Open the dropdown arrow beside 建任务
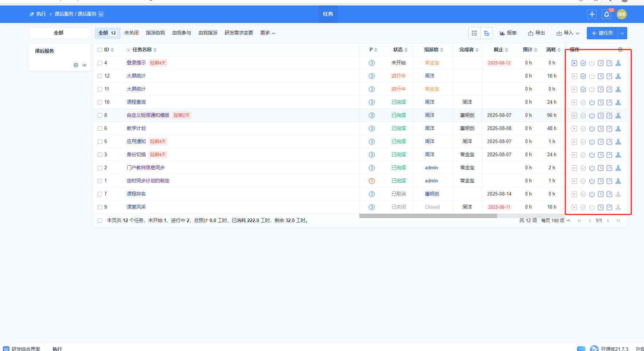 622,33
